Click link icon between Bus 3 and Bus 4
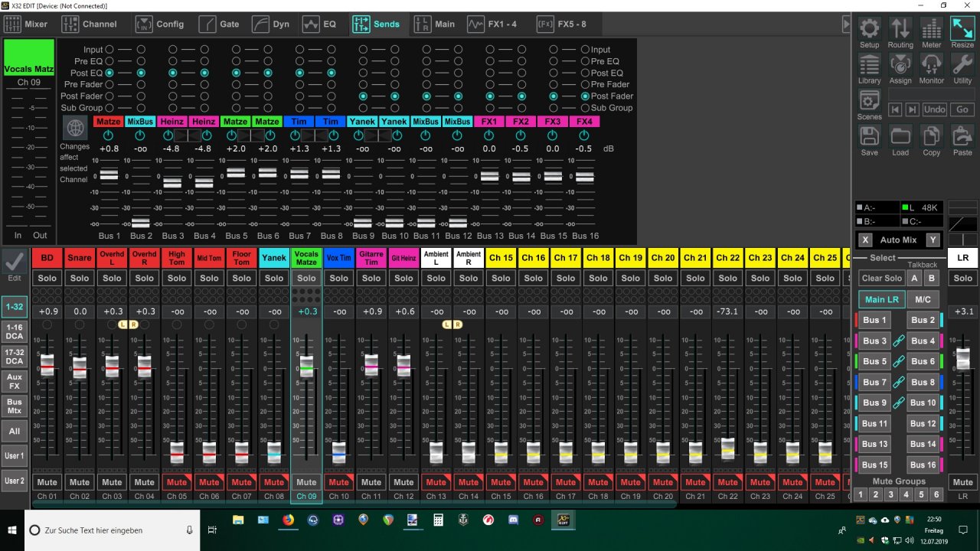The width and height of the screenshot is (980, 551). pos(899,341)
